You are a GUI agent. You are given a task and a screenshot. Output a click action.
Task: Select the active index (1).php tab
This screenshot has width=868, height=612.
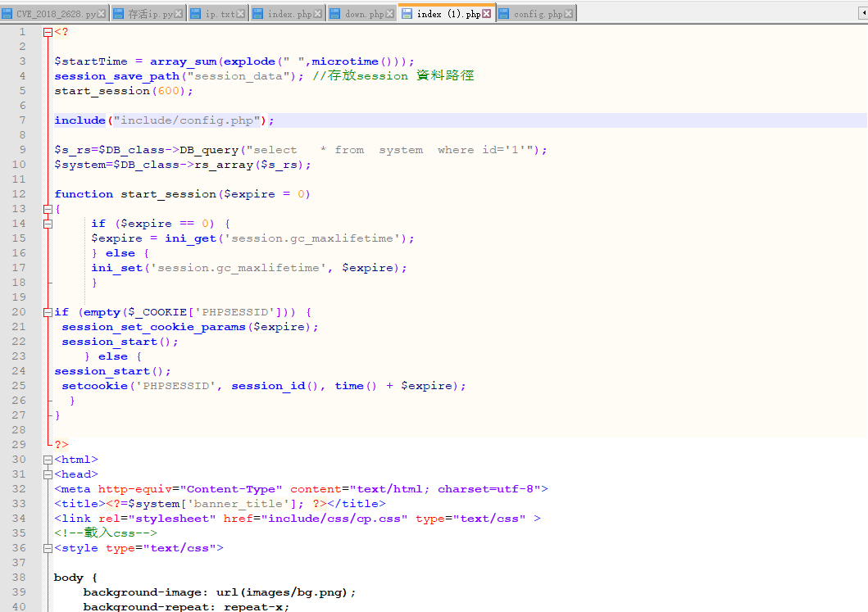tap(446, 13)
